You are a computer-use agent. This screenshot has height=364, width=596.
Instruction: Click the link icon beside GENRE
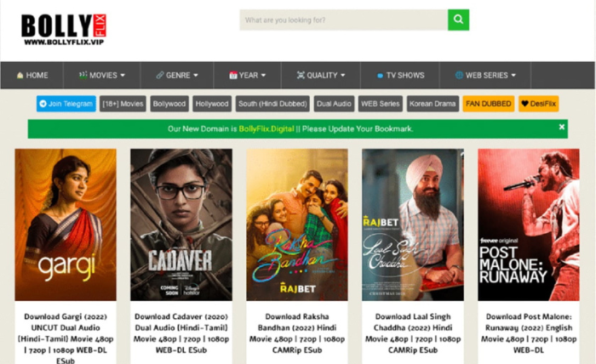pyautogui.click(x=160, y=75)
